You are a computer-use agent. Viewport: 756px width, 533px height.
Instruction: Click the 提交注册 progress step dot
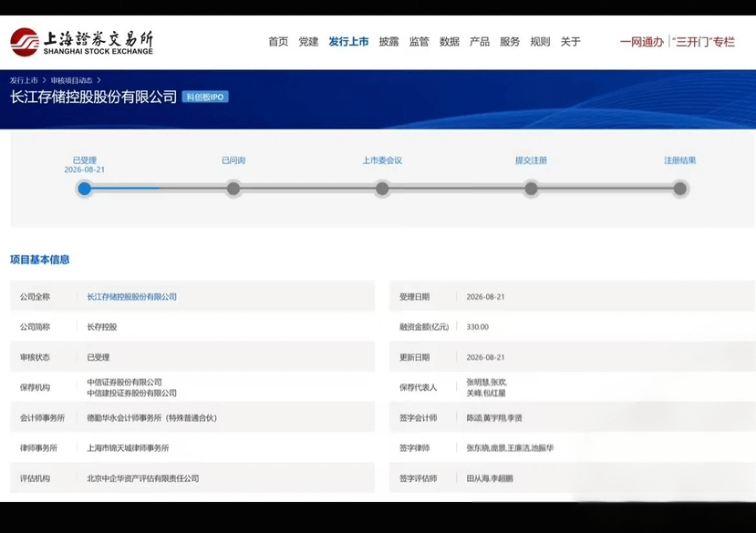532,189
